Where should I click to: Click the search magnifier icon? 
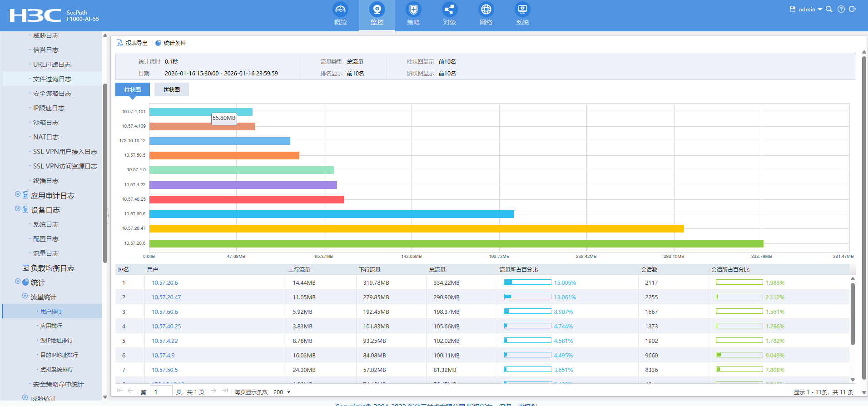click(x=829, y=9)
